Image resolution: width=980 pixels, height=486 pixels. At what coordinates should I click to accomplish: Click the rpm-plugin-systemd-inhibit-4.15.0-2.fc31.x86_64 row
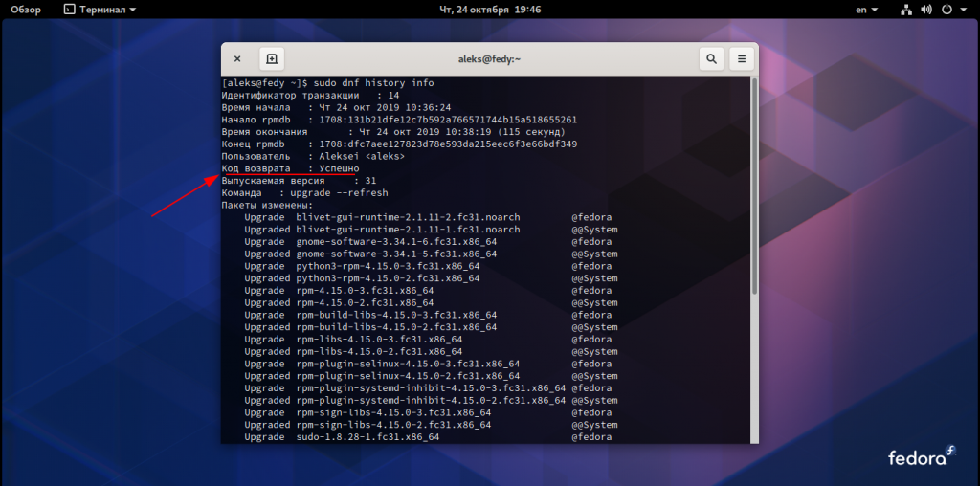[x=432, y=401]
